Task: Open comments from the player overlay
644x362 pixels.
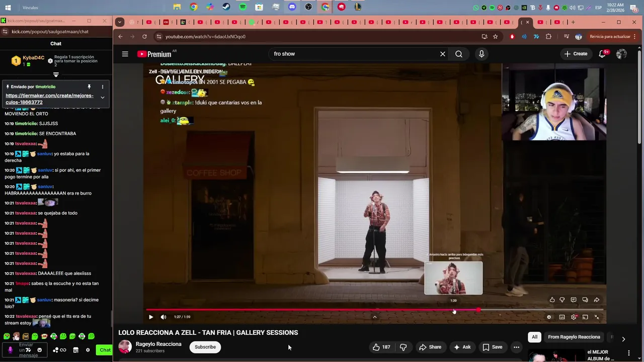Action: pyautogui.click(x=574, y=300)
